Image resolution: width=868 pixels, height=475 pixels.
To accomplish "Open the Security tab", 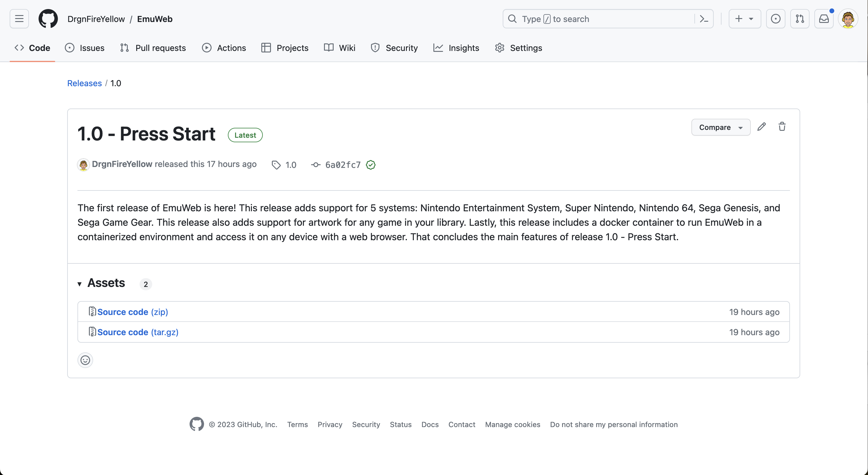I will tap(394, 48).
